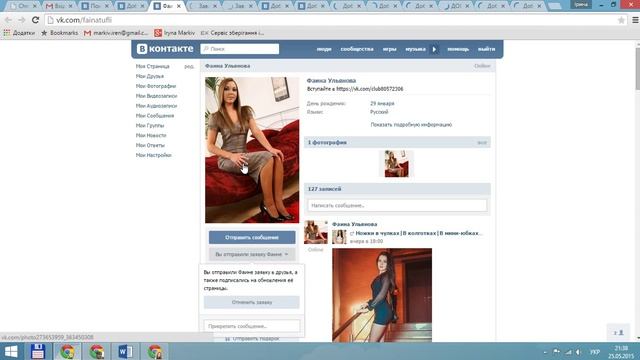Open the third Chrome icon after Word
The height and width of the screenshot is (360, 640).
click(155, 351)
